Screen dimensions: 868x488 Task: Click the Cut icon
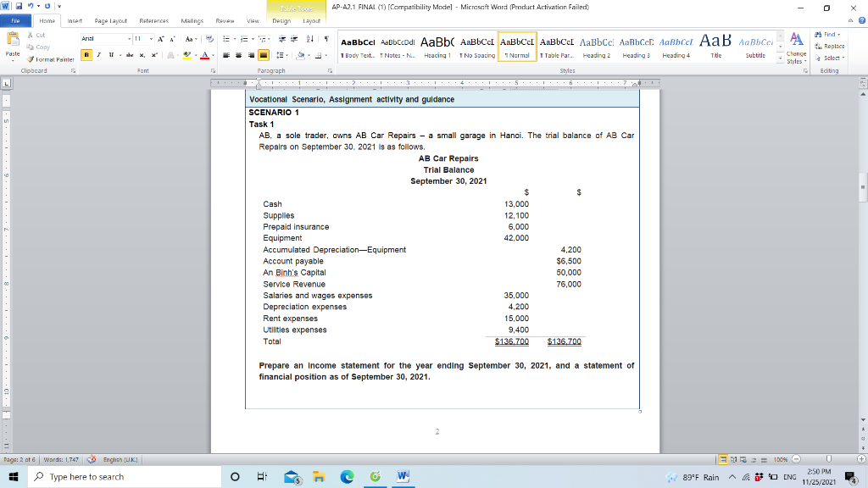(31, 35)
